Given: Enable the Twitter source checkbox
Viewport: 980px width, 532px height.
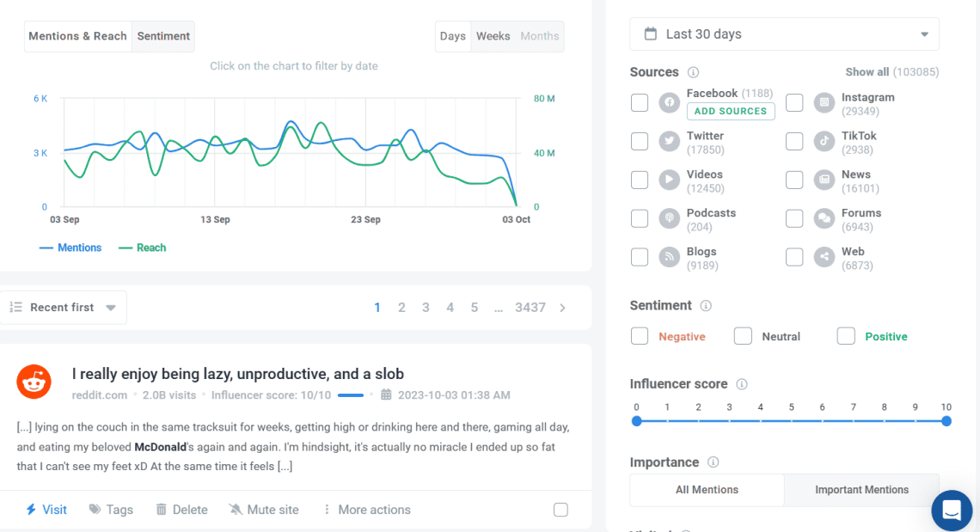Looking at the screenshot, I should tap(640, 142).
